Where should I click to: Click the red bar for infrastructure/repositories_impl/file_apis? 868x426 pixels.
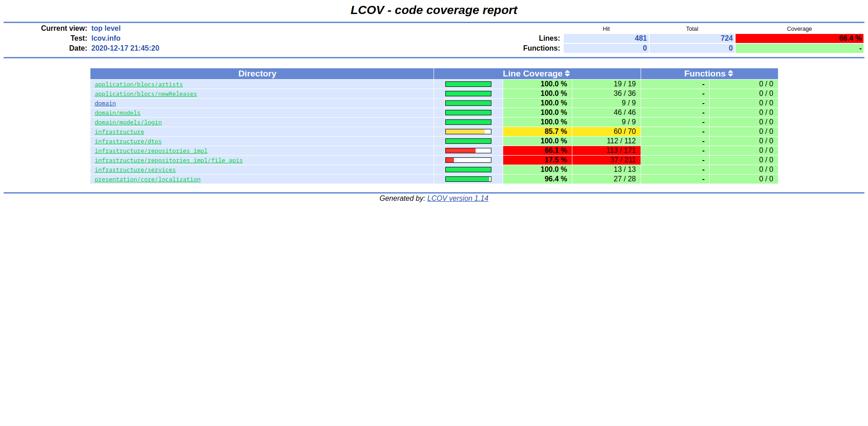point(468,160)
